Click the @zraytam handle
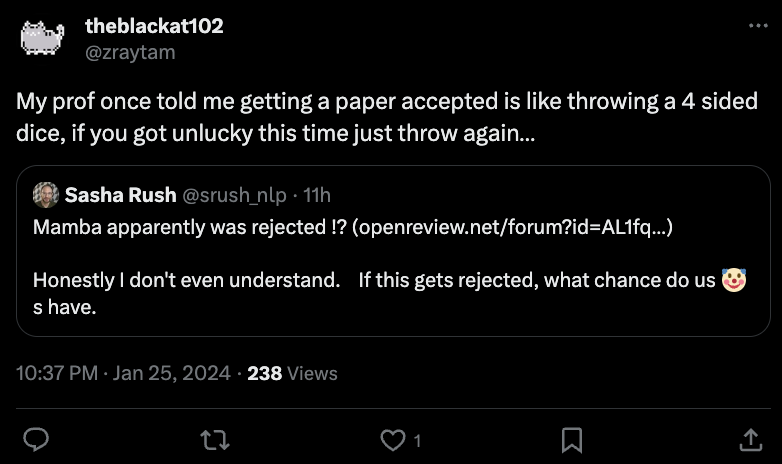The height and width of the screenshot is (464, 782). [130, 52]
